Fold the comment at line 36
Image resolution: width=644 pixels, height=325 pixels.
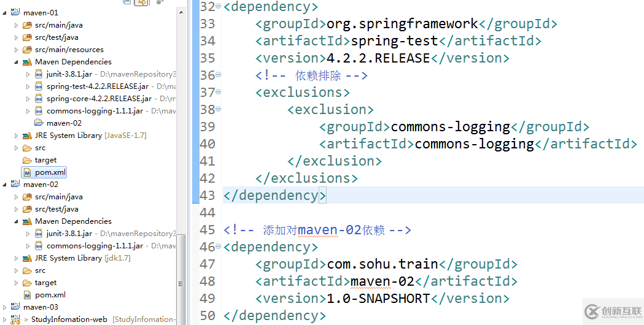[x=218, y=75]
